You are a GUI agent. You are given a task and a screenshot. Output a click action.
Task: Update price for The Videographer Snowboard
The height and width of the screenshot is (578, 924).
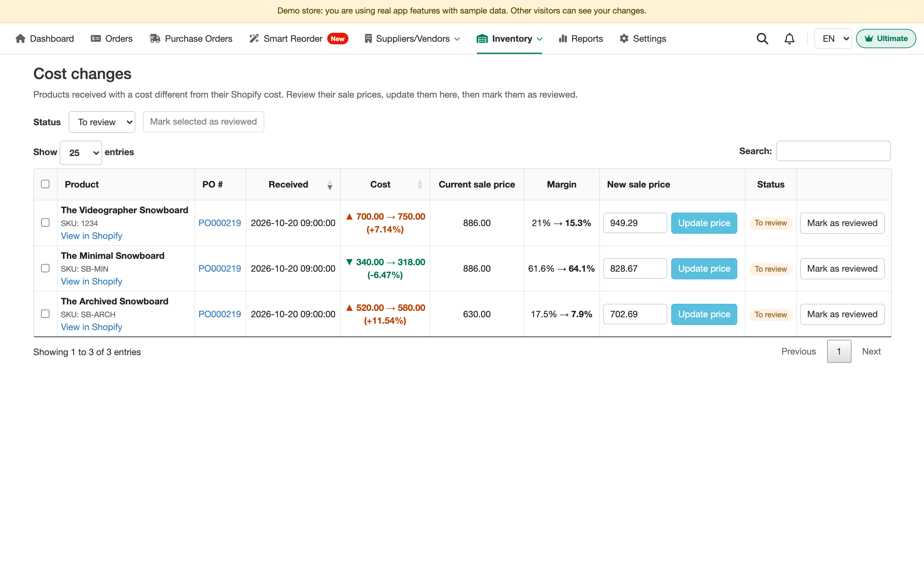pos(704,223)
